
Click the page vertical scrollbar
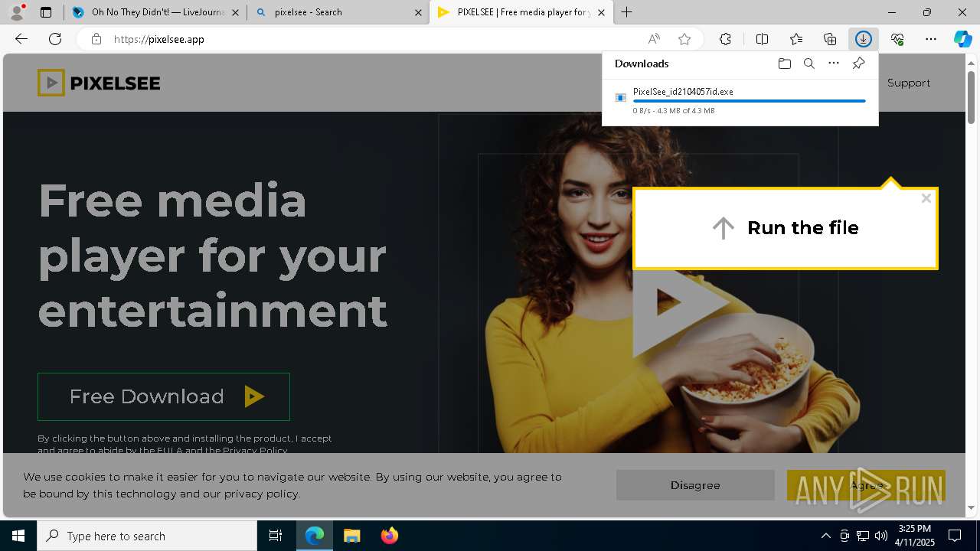pos(971,96)
